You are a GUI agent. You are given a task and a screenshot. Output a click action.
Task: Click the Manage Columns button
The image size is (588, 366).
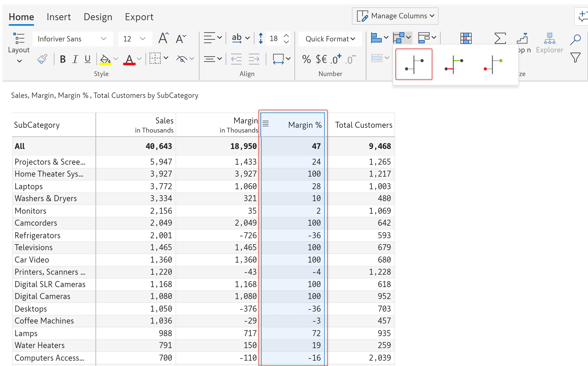tap(395, 16)
